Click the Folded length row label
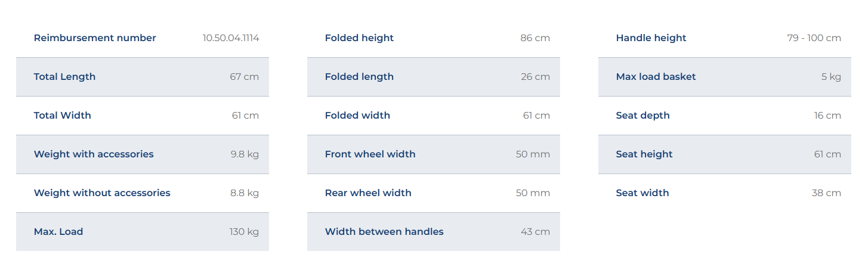Screen dimensions: 868x279 coord(359,77)
